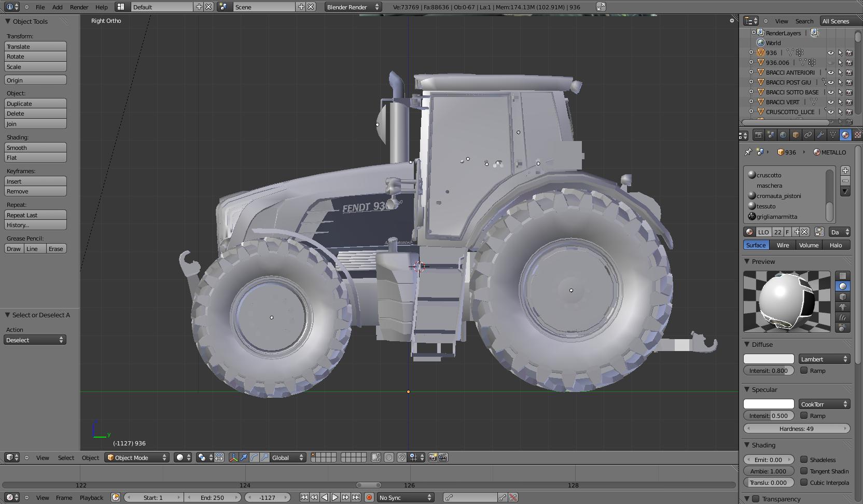Viewport: 863px width, 504px height.
Task: Collapse the Preview panel
Action: point(747,261)
